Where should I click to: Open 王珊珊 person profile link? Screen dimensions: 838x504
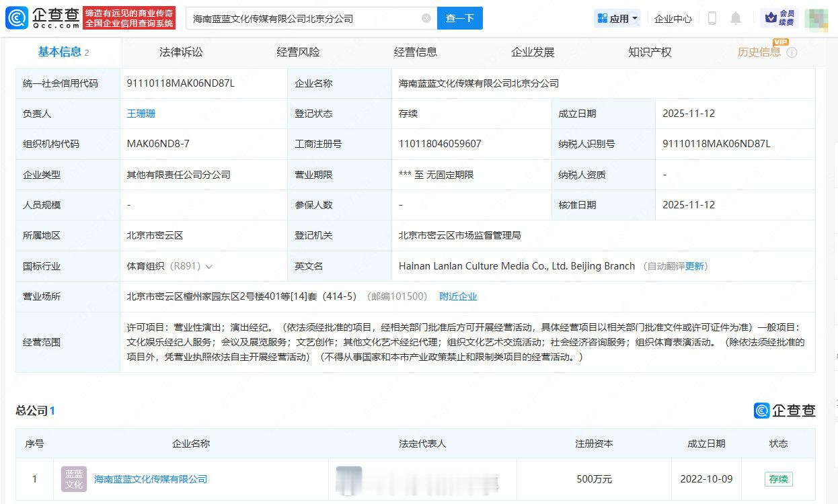(141, 114)
